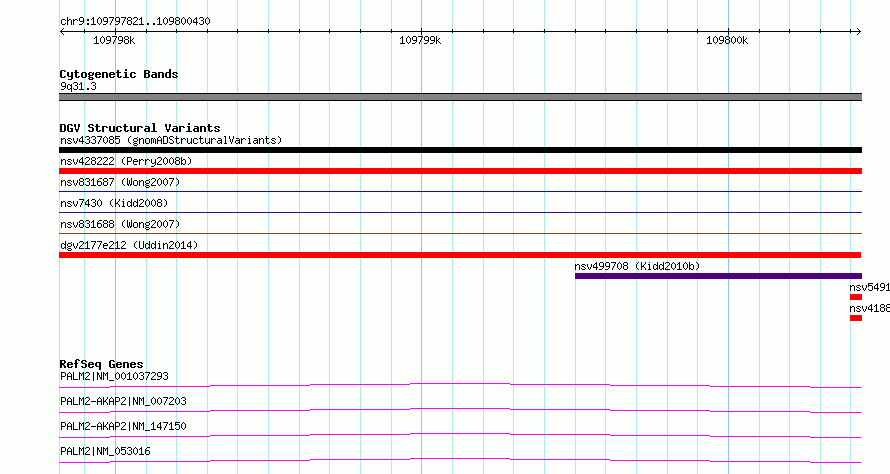
Task: Open the nsv499708 (Kidd2010b) label
Action: point(637,266)
